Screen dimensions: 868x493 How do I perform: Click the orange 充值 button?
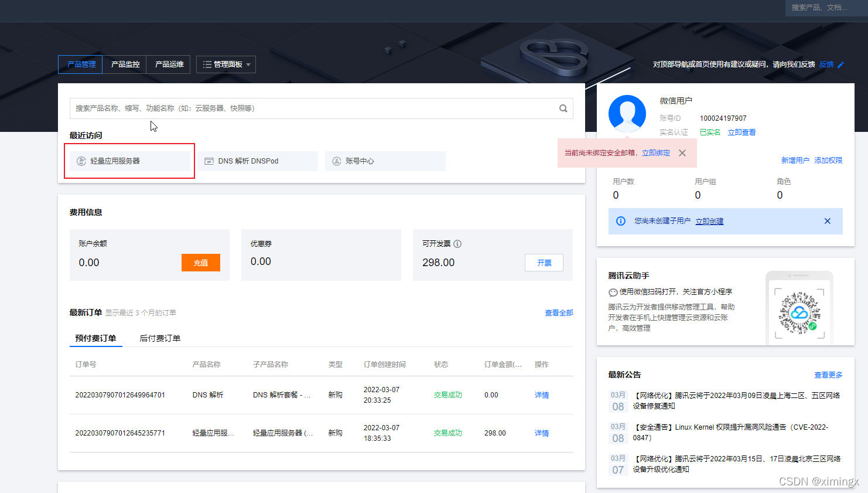[x=201, y=263]
